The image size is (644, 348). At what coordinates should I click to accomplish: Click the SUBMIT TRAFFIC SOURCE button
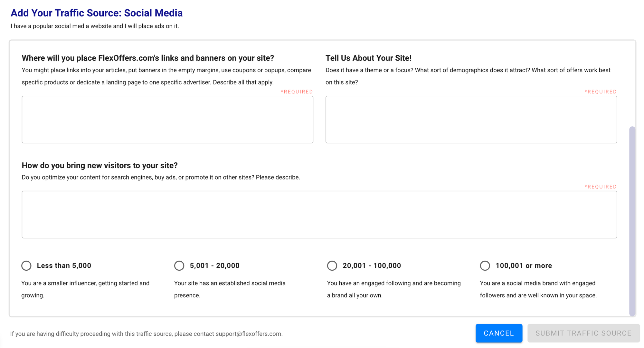583,333
